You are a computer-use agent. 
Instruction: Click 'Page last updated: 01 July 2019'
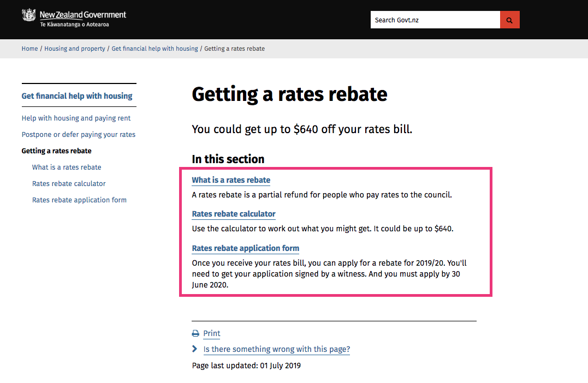click(246, 366)
